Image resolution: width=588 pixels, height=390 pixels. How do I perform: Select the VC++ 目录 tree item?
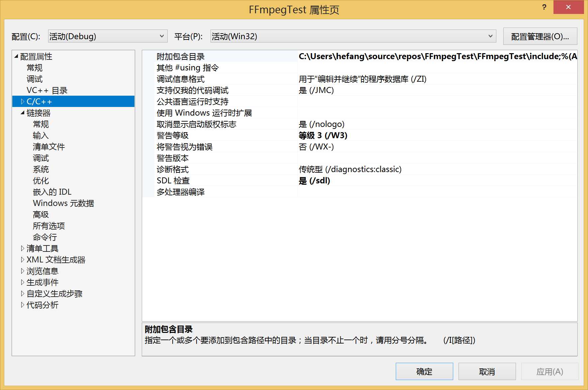pos(47,90)
